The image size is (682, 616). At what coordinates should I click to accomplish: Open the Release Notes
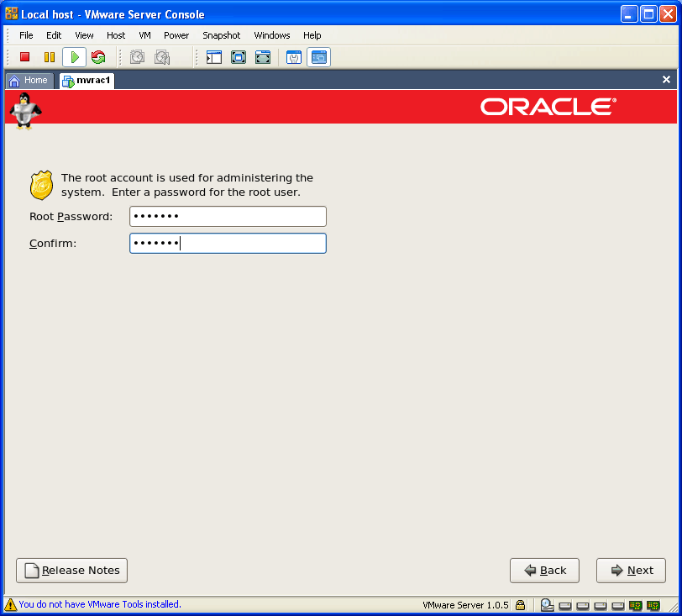pyautogui.click(x=72, y=571)
